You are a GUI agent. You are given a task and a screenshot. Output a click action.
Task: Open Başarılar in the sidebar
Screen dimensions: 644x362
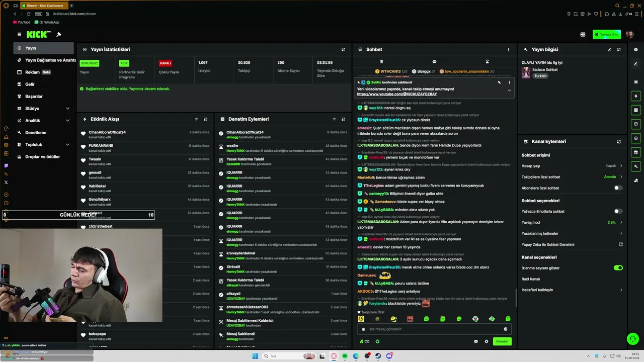[44, 97]
